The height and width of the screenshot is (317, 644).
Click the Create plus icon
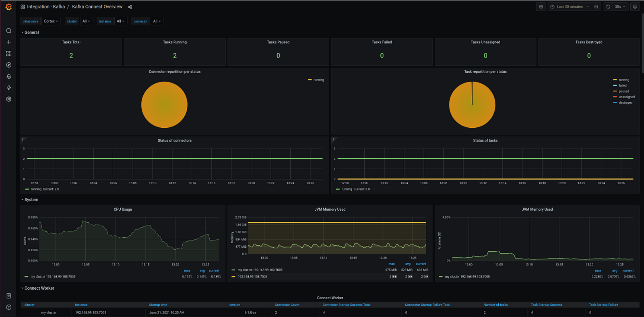tap(8, 42)
